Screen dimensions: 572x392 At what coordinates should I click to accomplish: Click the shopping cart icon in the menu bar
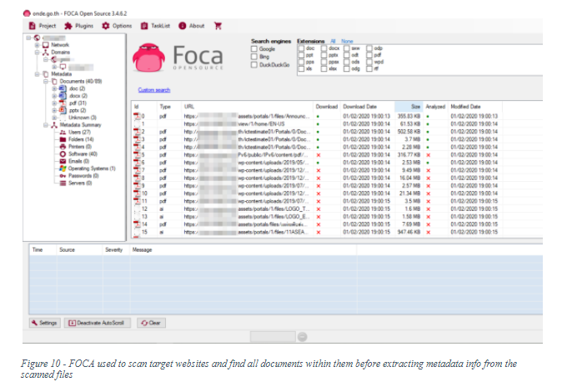(218, 26)
